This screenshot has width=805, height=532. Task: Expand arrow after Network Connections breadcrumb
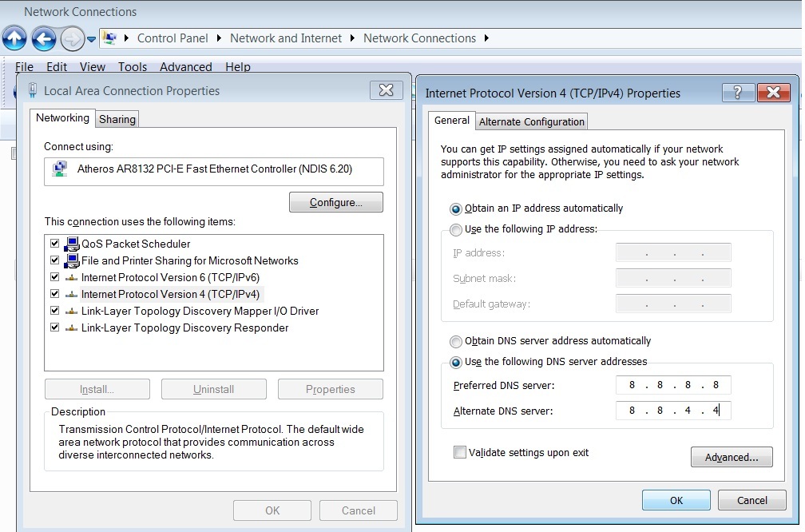click(x=486, y=38)
